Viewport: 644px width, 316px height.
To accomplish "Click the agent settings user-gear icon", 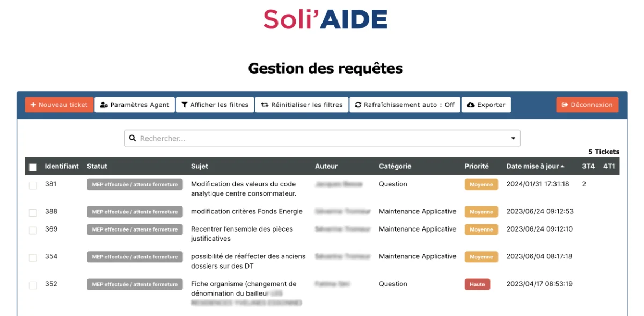I will [x=104, y=105].
